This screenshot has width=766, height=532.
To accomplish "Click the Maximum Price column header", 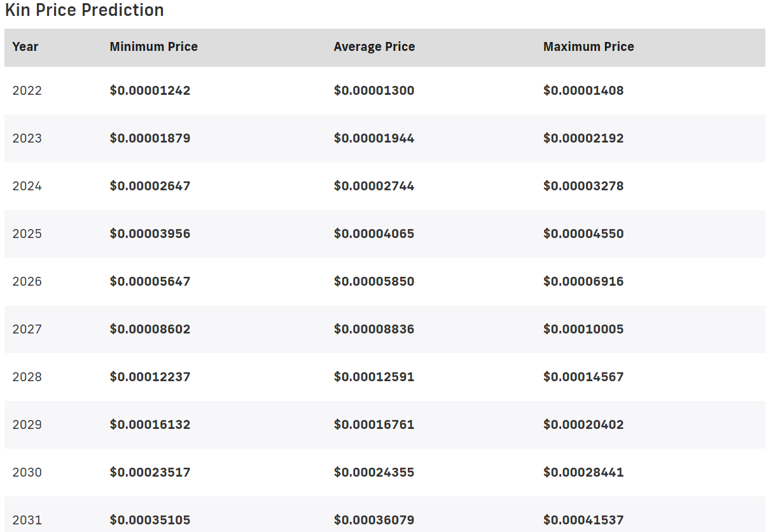I will [x=588, y=47].
